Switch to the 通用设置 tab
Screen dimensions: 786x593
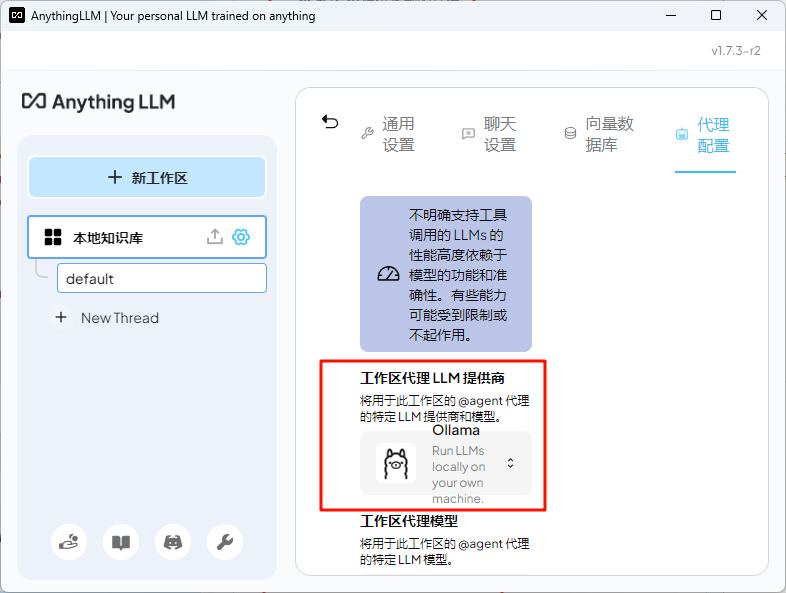388,134
